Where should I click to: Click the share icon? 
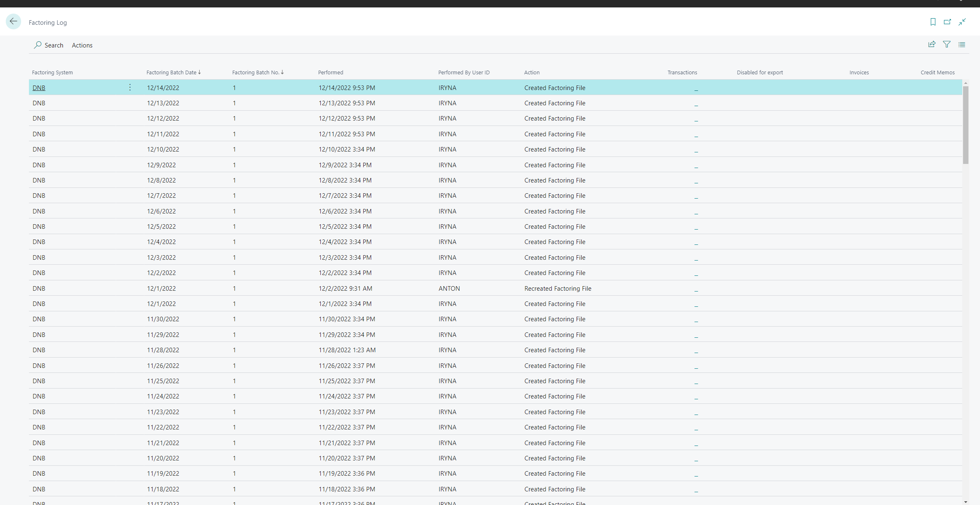coord(932,45)
